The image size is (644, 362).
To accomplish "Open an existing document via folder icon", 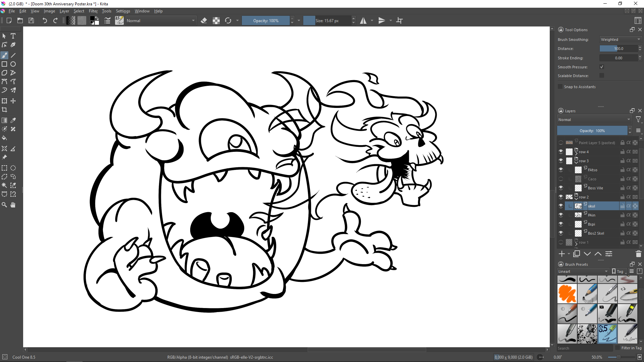I will pos(20,20).
